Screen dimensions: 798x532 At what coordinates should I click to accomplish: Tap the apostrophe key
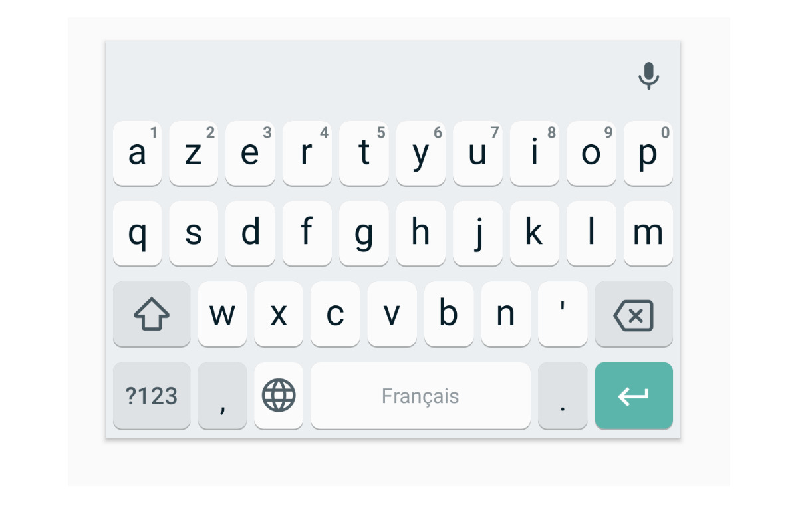coord(563,314)
